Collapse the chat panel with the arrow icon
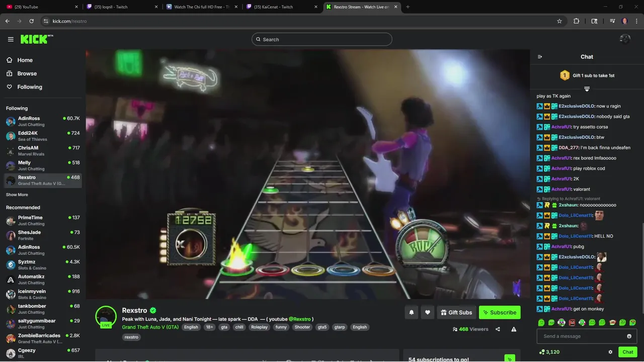Image resolution: width=644 pixels, height=362 pixels. (540, 57)
